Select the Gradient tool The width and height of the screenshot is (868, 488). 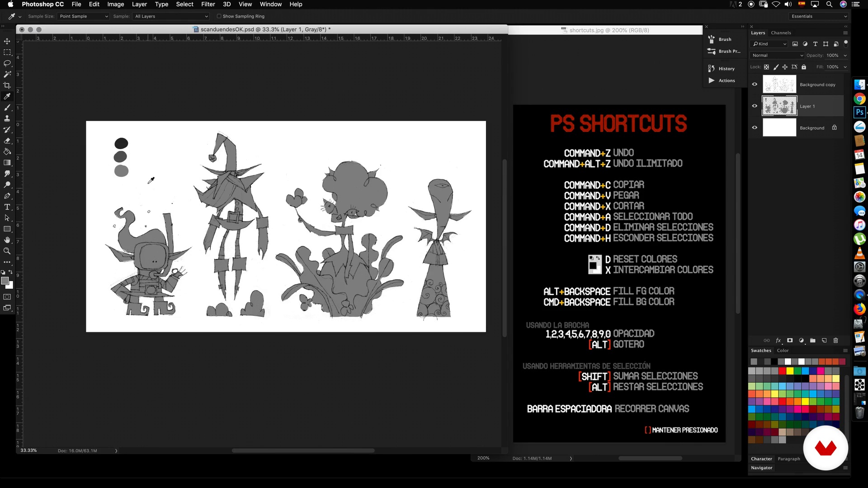point(7,163)
